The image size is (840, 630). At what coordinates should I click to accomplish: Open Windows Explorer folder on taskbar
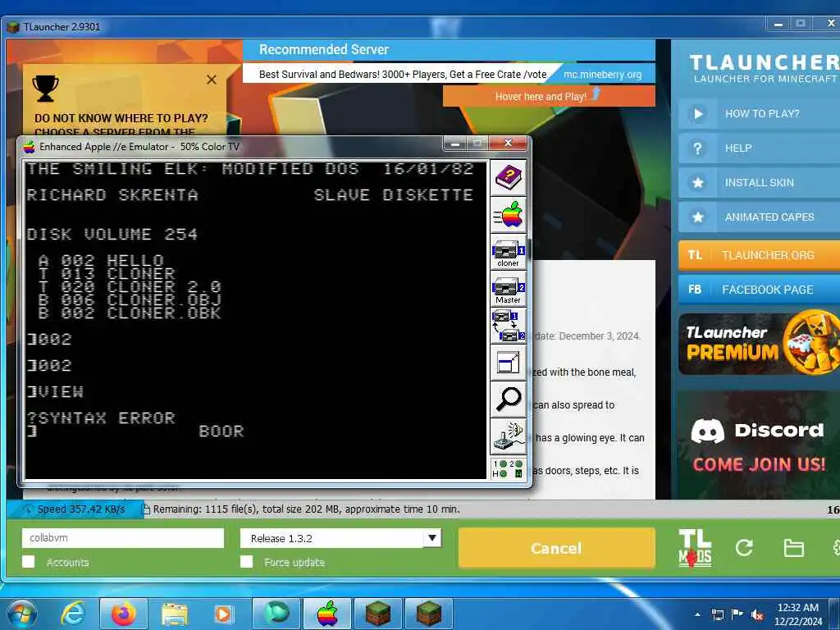174,614
